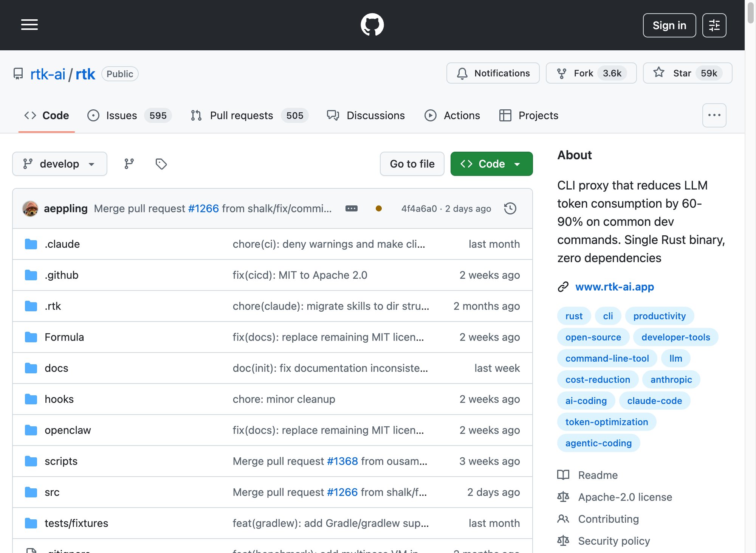Screen dimensions: 756x553
Task: Click the Security policy scale icon
Action: click(x=563, y=541)
